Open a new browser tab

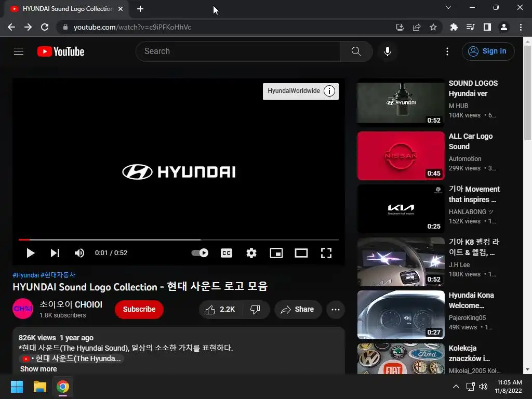[x=140, y=9]
